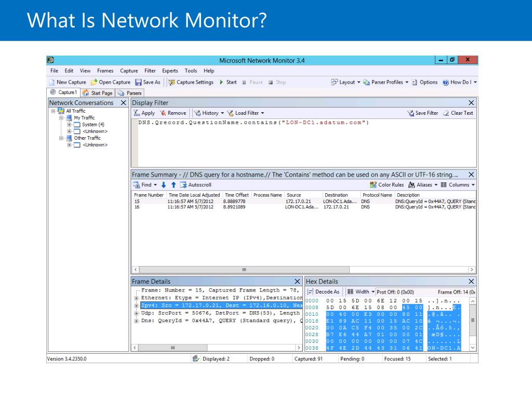Remove the display filter
The width and height of the screenshot is (532, 399).
tap(173, 113)
